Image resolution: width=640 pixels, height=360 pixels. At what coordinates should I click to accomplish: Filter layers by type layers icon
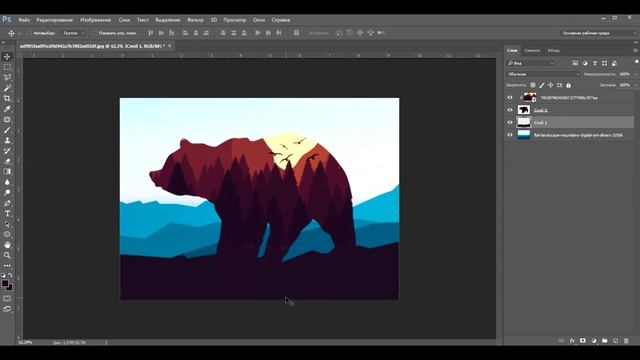pos(595,63)
